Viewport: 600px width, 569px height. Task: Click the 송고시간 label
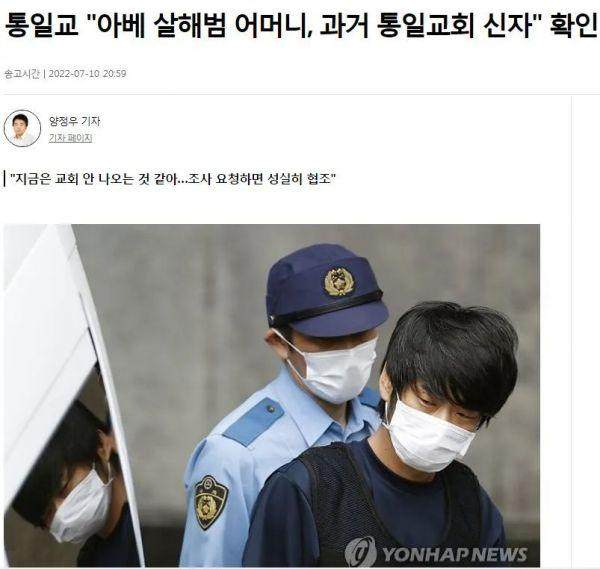[21, 73]
